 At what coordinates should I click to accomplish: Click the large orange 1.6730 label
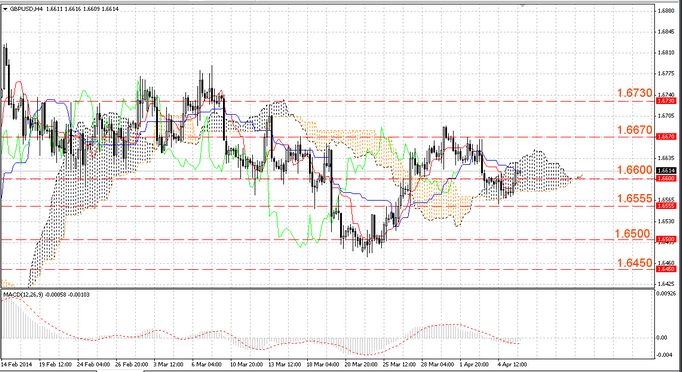click(x=635, y=93)
